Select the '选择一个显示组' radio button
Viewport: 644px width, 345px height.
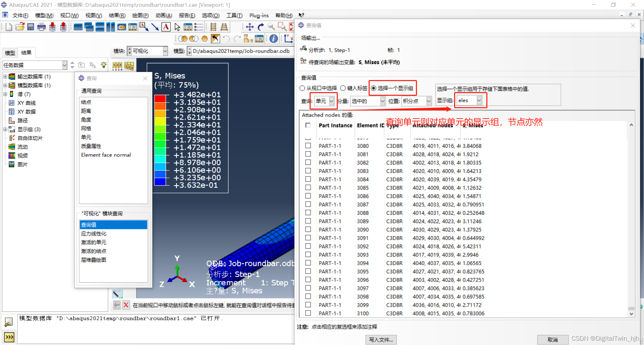point(373,88)
